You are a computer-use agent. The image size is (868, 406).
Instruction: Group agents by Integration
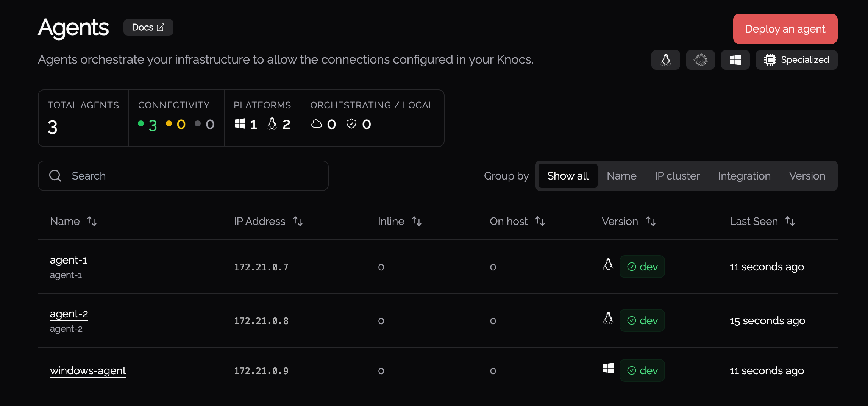(744, 176)
